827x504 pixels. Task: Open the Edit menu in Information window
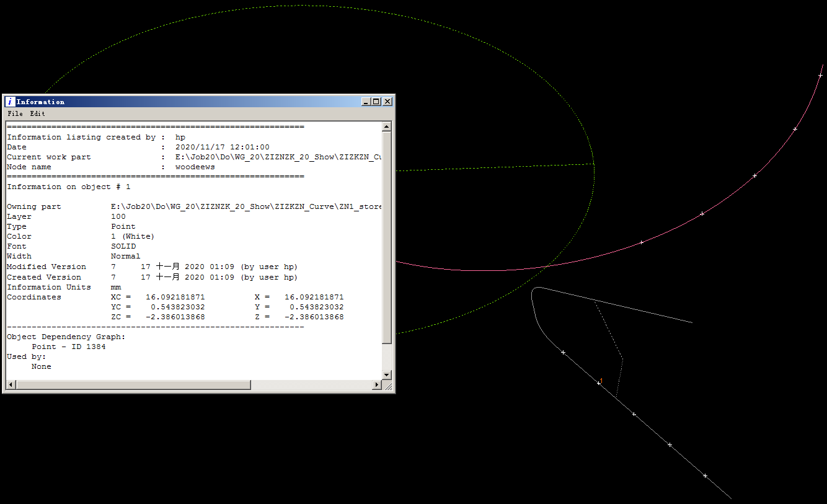(x=38, y=113)
